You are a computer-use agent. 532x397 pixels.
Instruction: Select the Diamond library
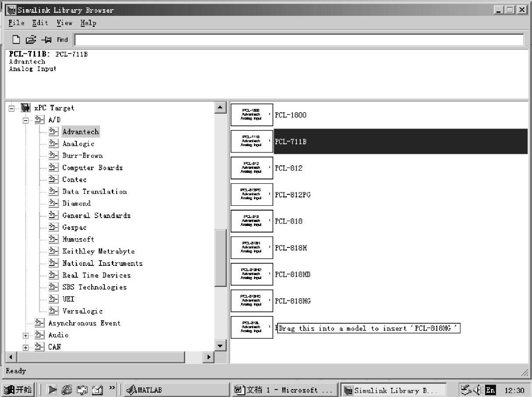77,203
